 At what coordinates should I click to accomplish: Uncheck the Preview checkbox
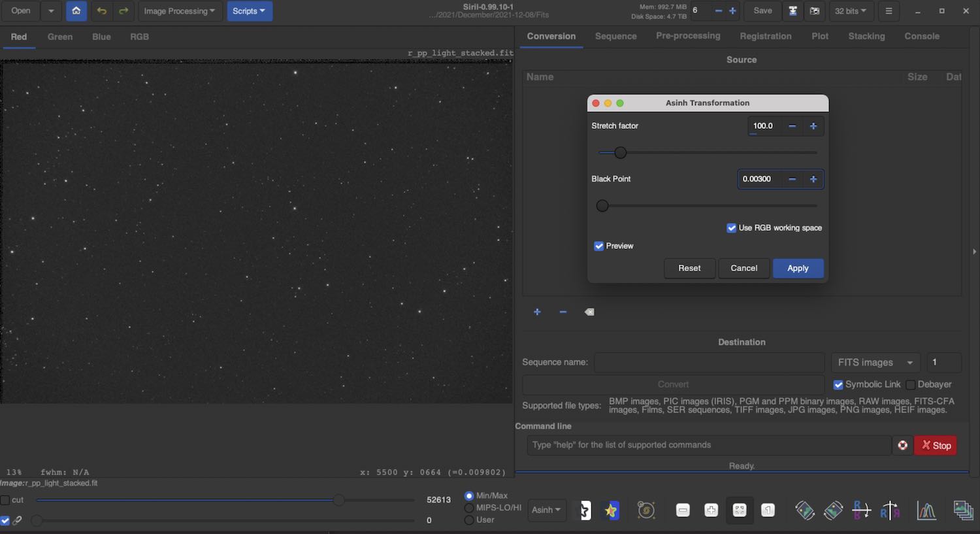click(599, 246)
